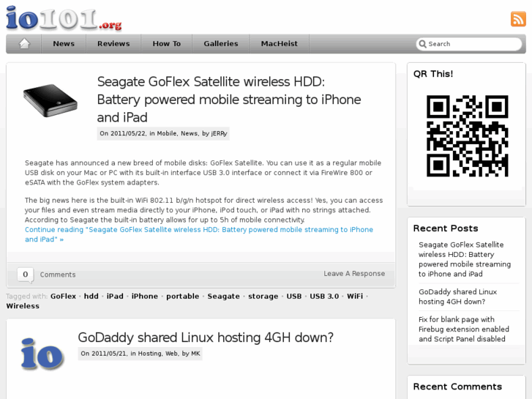
Task: Open the Mobile category link
Action: (x=167, y=133)
